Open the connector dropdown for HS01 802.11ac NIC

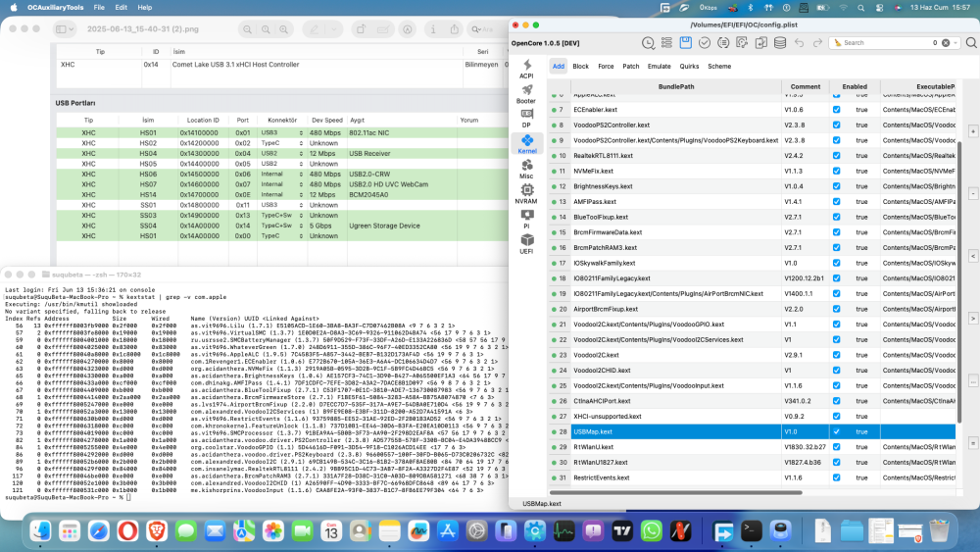click(301, 133)
